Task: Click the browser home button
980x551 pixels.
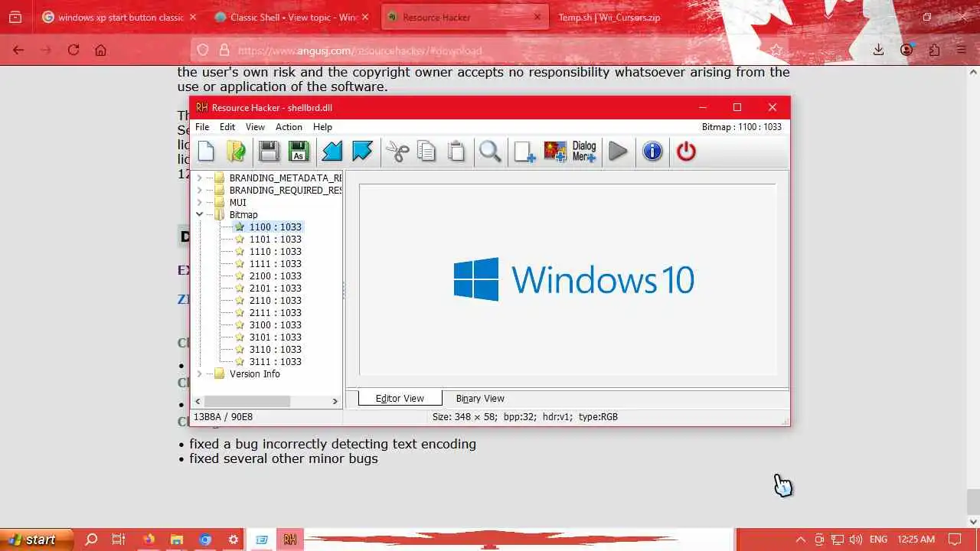Action: click(x=100, y=50)
